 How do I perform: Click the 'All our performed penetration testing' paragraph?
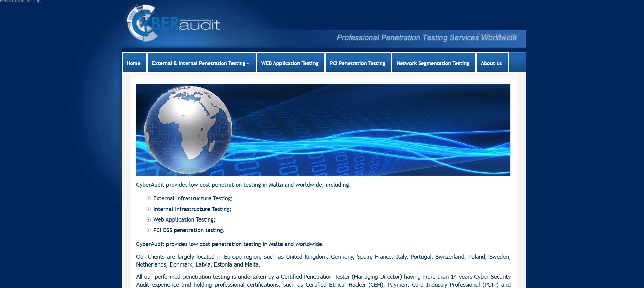pos(323,281)
